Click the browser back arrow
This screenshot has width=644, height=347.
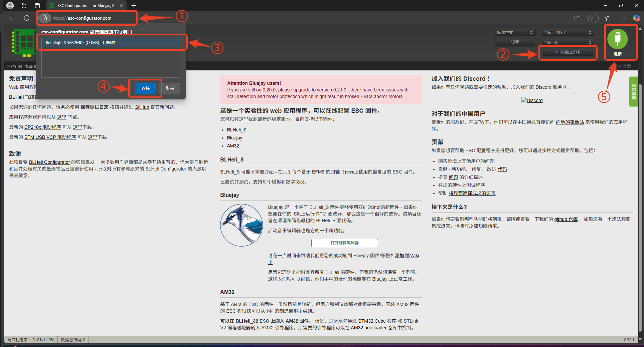click(x=12, y=18)
